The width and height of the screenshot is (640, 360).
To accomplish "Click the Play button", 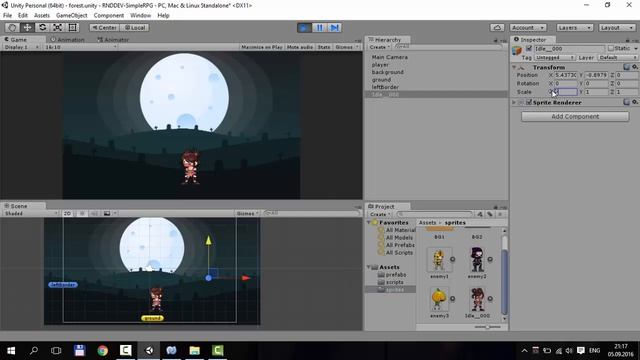I will [304, 27].
